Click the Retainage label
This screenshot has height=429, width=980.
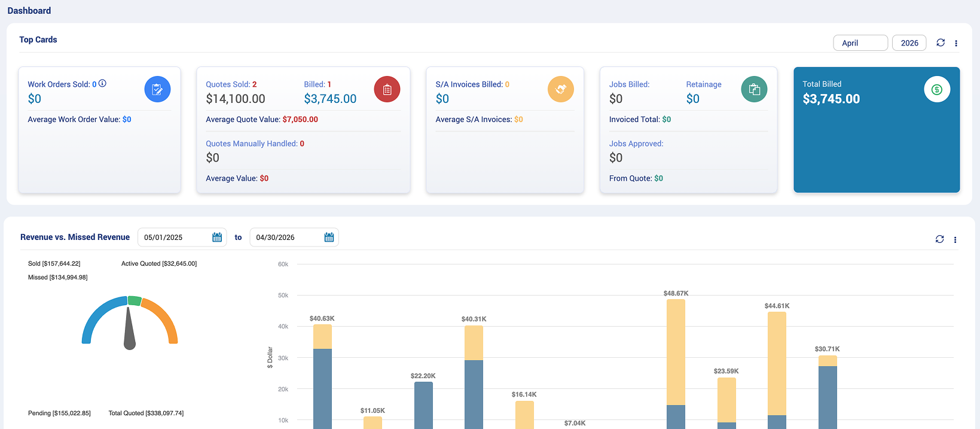click(704, 84)
